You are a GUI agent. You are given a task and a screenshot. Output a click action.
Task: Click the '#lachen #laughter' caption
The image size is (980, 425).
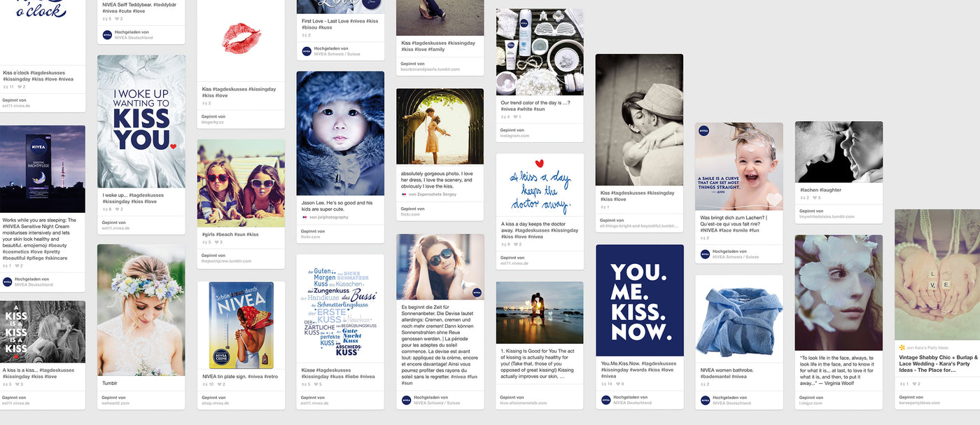pos(820,190)
